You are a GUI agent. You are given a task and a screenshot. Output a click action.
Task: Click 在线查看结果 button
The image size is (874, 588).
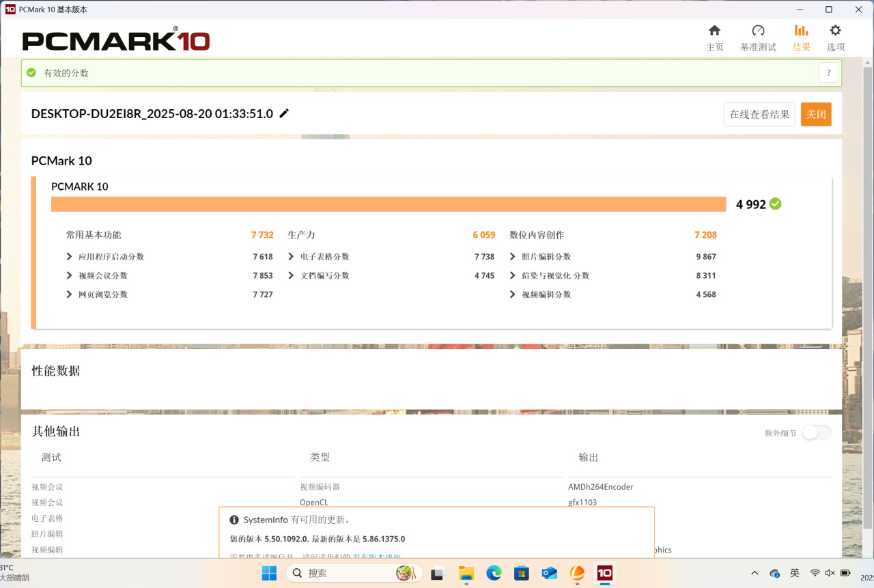tap(759, 114)
